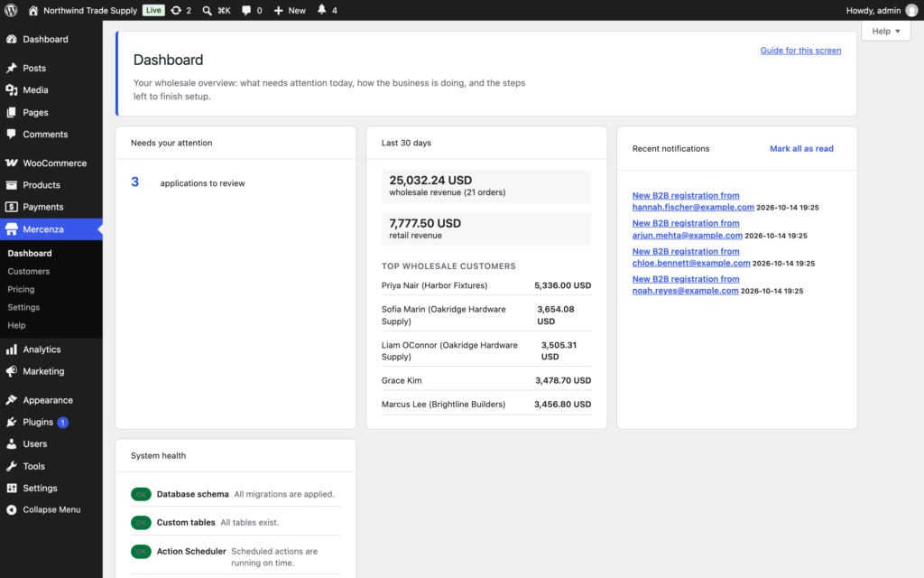Image resolution: width=924 pixels, height=578 pixels.
Task: Open the Mercenza Pricing submenu item
Action: [x=22, y=289]
